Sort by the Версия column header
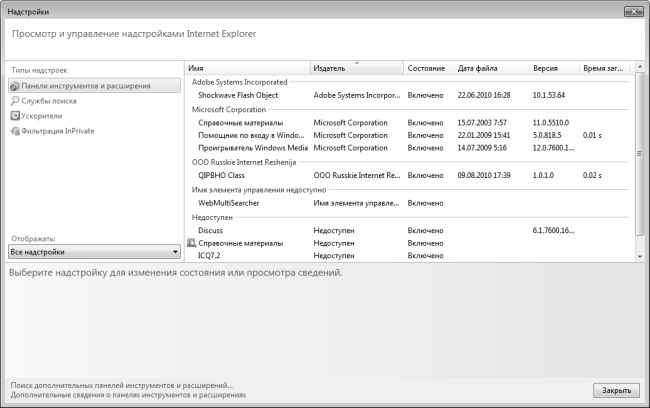This screenshot has height=408, width=650. click(554, 68)
